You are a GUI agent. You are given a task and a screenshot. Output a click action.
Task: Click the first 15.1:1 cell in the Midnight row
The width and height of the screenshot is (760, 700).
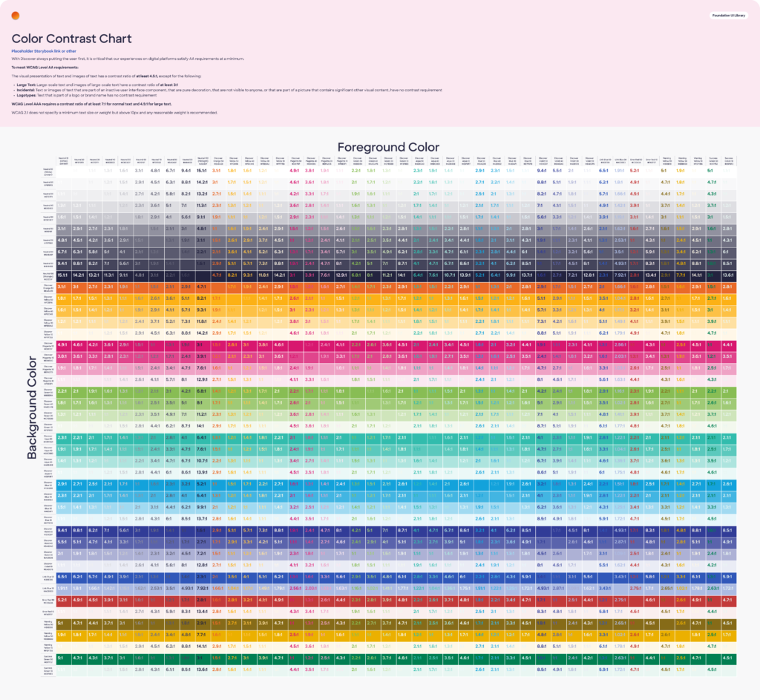point(63,275)
